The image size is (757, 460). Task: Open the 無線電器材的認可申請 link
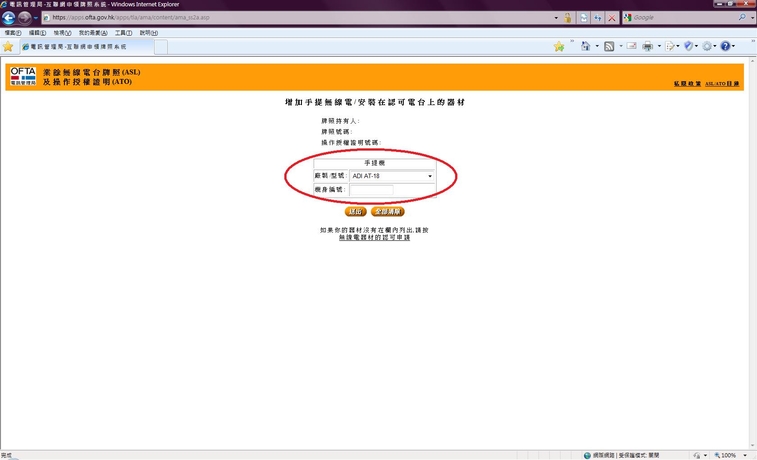click(x=374, y=238)
